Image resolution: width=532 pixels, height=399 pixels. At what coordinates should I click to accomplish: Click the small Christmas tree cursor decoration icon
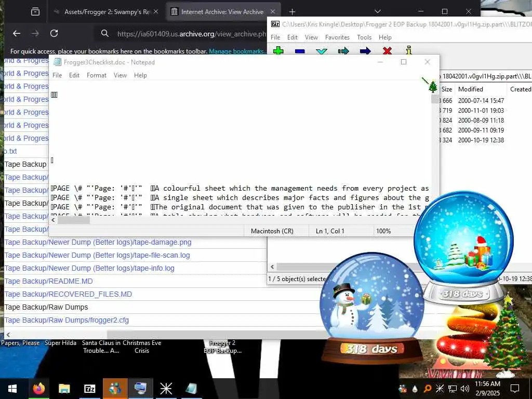tap(433, 86)
